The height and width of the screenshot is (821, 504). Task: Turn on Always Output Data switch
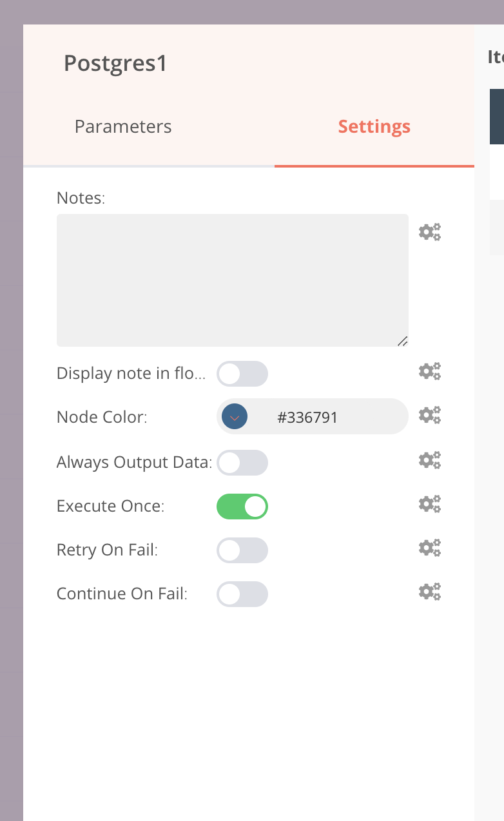point(242,463)
